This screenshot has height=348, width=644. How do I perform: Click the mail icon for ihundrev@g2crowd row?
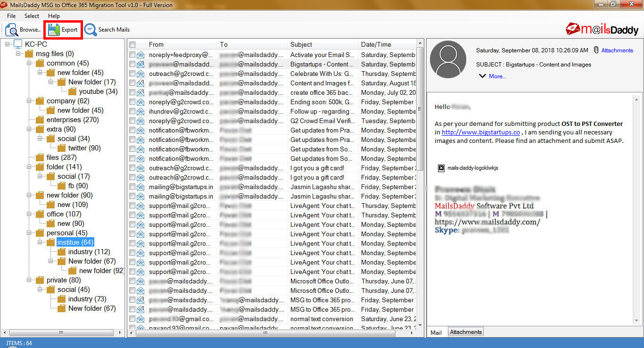click(x=140, y=111)
